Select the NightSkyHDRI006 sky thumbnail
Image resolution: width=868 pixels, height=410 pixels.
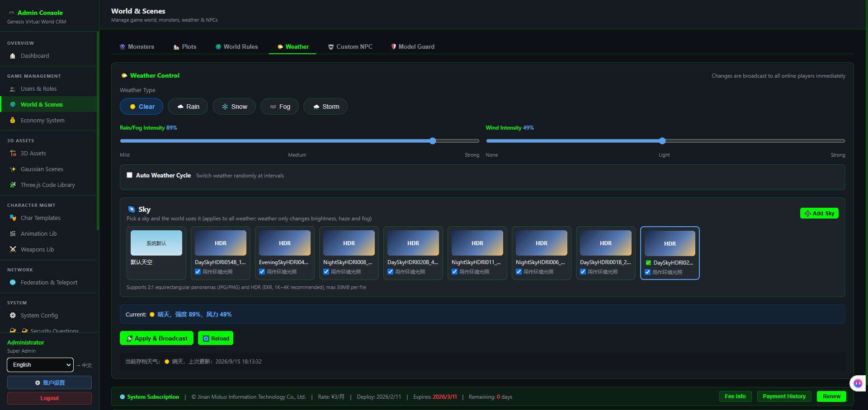(542, 243)
